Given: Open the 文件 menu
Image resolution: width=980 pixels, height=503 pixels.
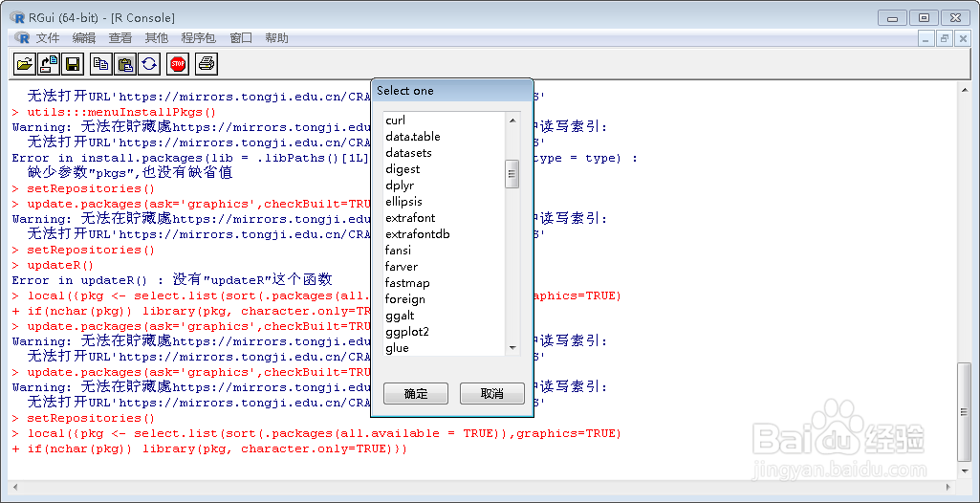Looking at the screenshot, I should pos(48,38).
